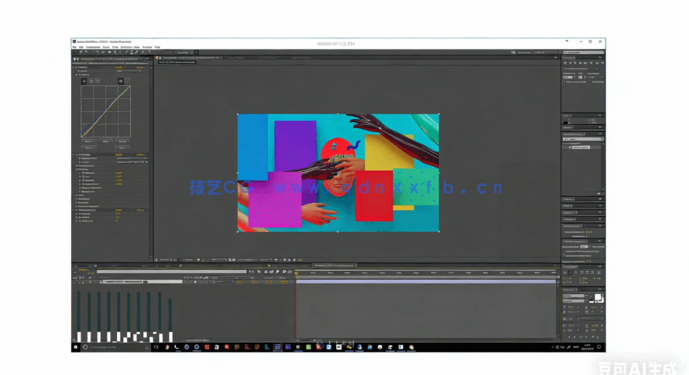689x375 pixels.
Task: Click the Windows taskbar search box
Action: click(116, 347)
